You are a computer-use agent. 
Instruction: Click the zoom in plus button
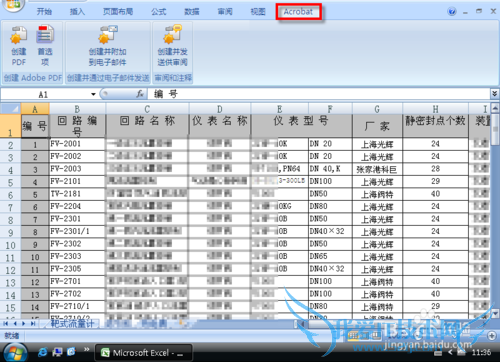[492, 335]
